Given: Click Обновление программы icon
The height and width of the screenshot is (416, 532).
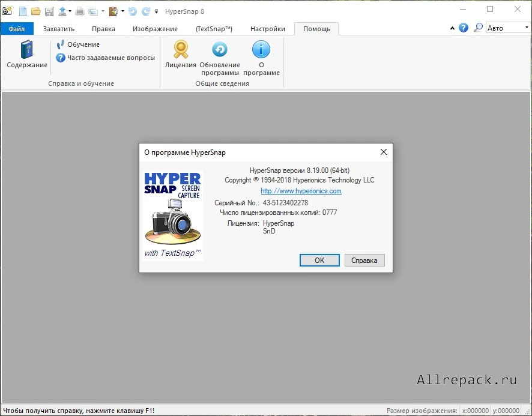Looking at the screenshot, I should click(220, 58).
